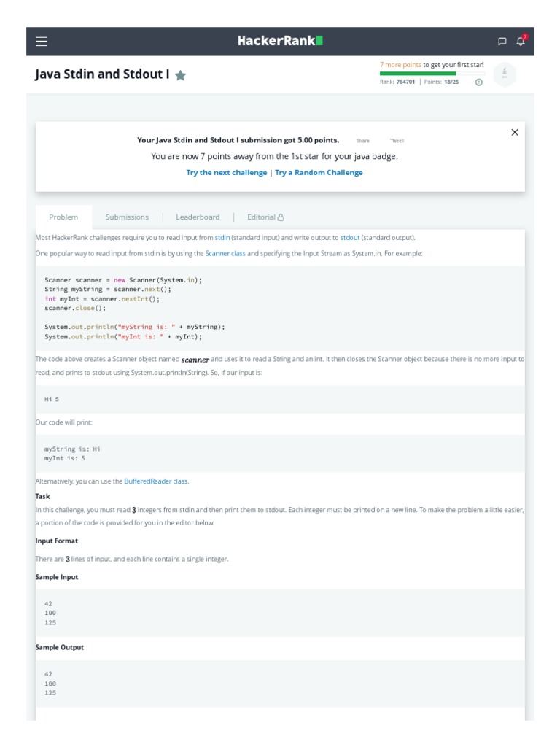The height and width of the screenshot is (747, 560).
Task: Open the notifications bell
Action: coord(521,42)
